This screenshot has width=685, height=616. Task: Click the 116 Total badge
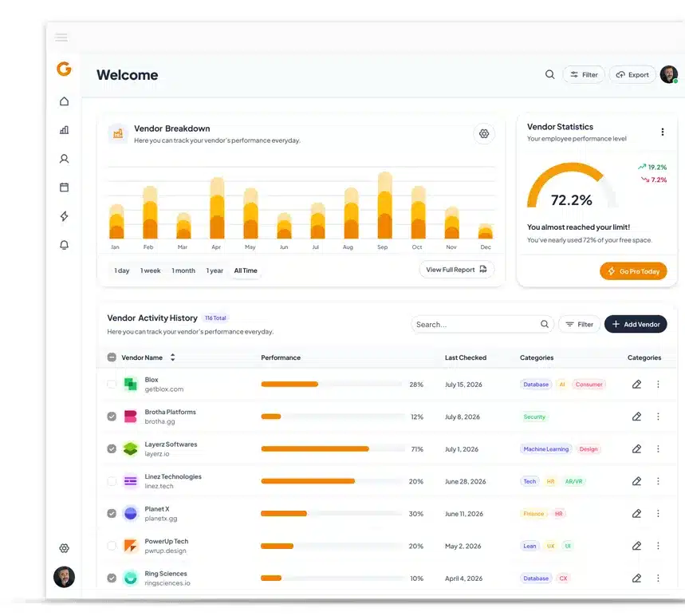[x=215, y=318]
